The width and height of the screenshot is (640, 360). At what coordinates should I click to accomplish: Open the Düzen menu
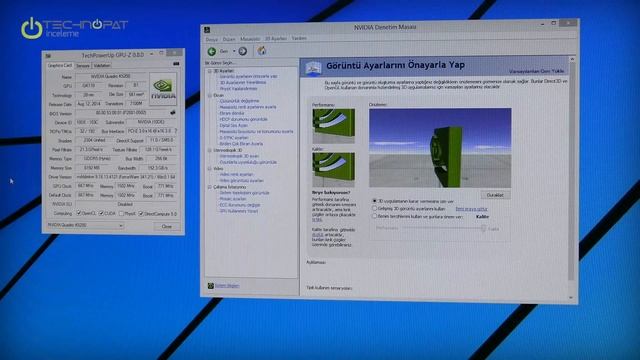pos(229,39)
